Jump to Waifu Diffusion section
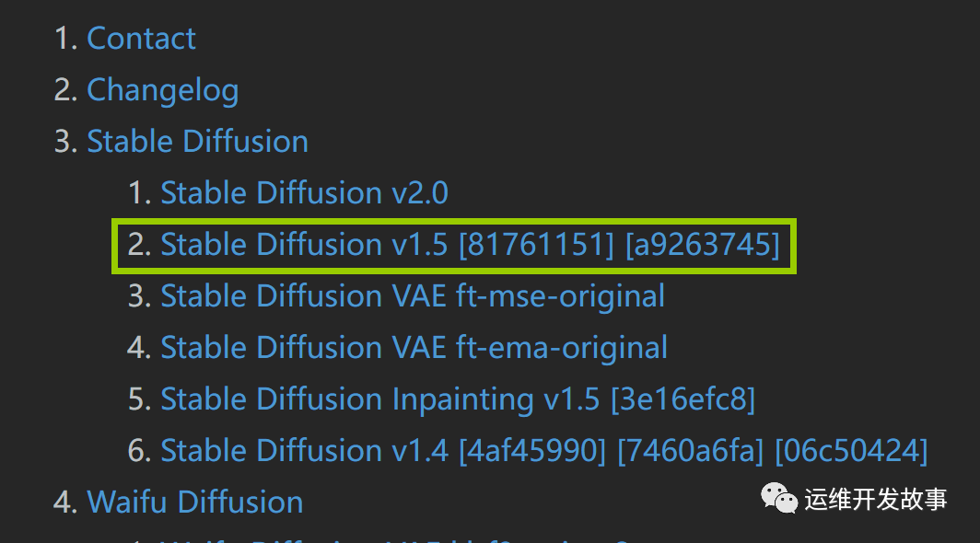The height and width of the screenshot is (543, 980). coord(194,503)
